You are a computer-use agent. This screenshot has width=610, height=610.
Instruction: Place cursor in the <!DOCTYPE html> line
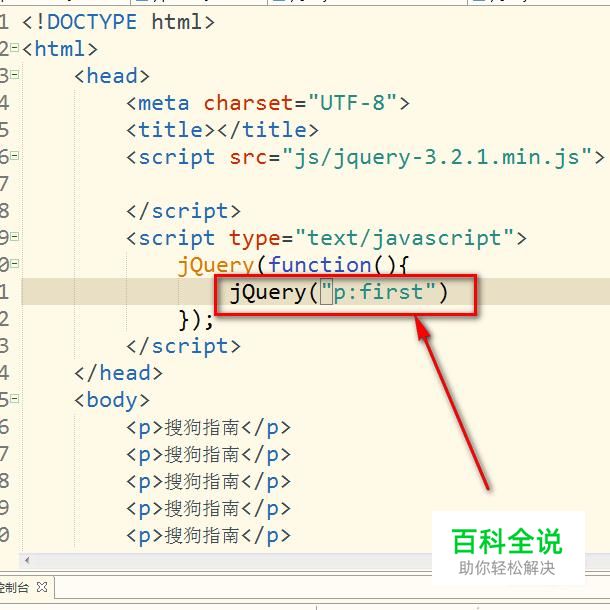point(118,22)
